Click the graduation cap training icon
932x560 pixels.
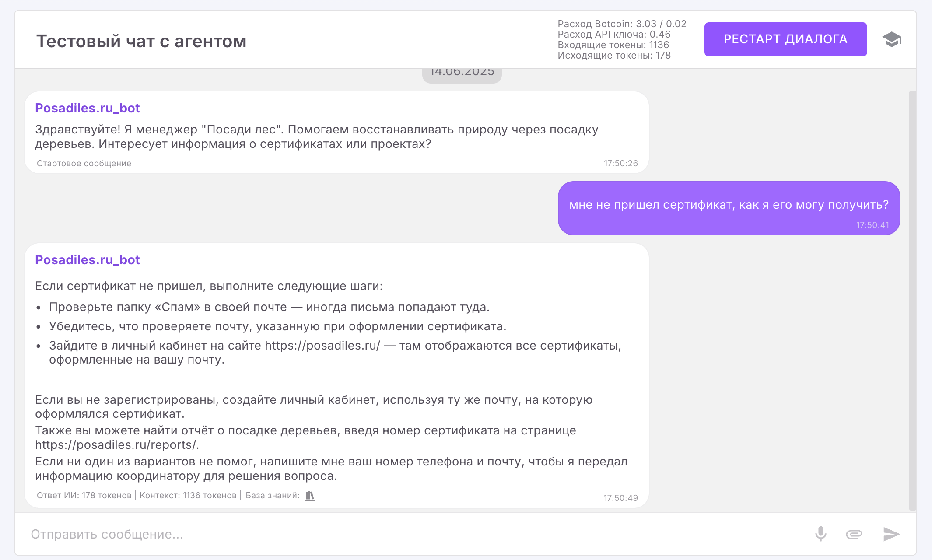pyautogui.click(x=891, y=39)
